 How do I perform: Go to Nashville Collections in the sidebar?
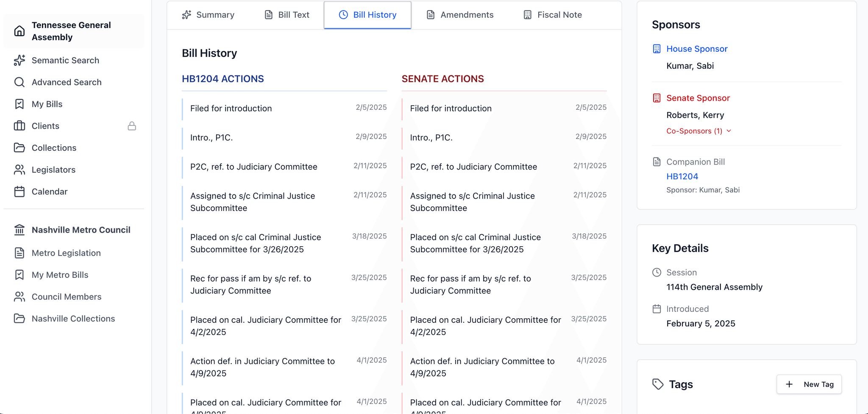coord(73,319)
